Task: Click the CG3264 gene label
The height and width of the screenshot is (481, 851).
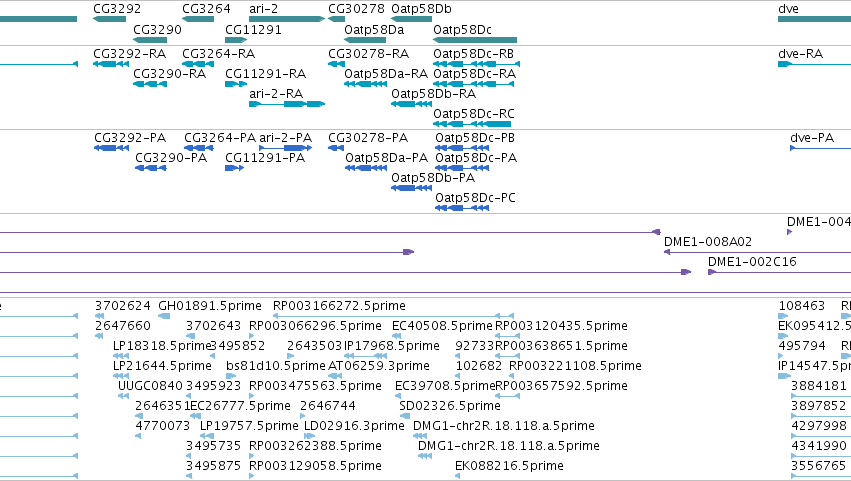Action: click(x=206, y=9)
